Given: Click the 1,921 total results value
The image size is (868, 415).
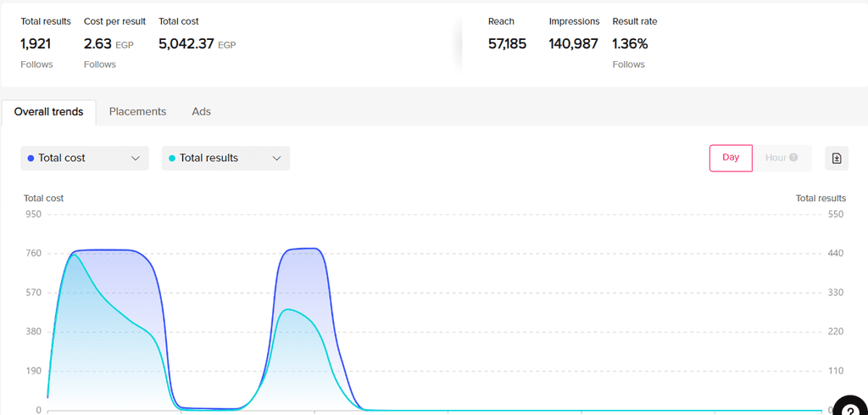Looking at the screenshot, I should pos(36,44).
